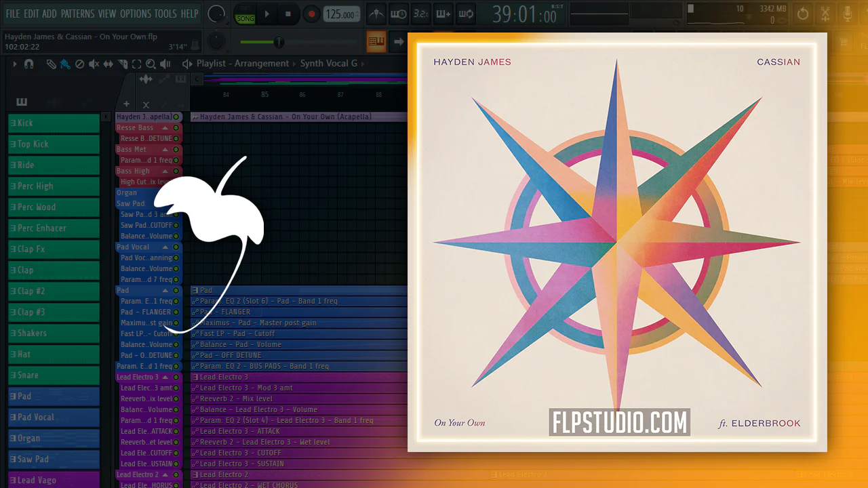The image size is (868, 488).
Task: Select the Kick pattern in picker
Action: (x=54, y=123)
